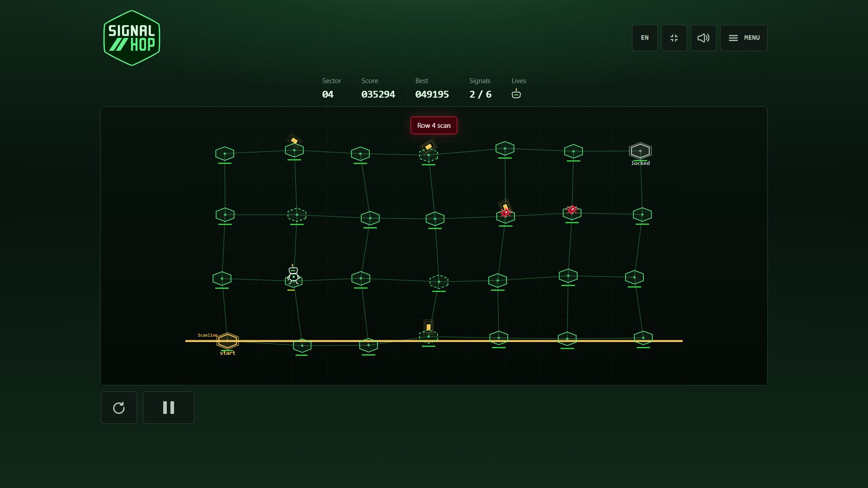The image size is (868, 488).
Task: Exit fullscreen with the shrink icon
Action: pos(674,38)
